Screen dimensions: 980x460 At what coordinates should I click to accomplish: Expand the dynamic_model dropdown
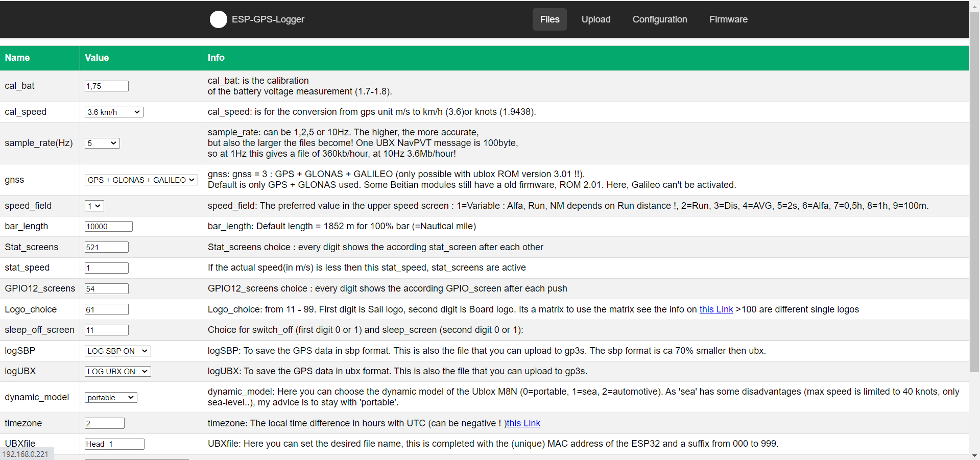pos(111,398)
